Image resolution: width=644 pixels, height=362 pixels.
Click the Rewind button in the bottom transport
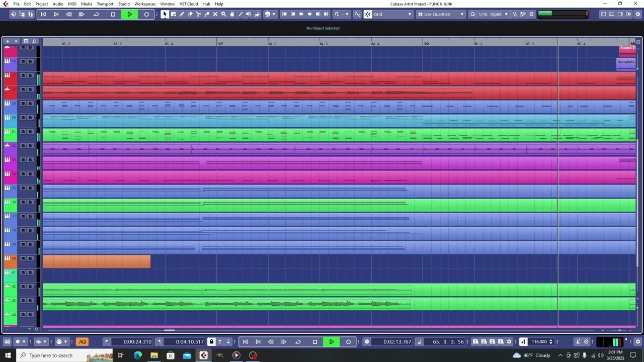[x=271, y=342]
